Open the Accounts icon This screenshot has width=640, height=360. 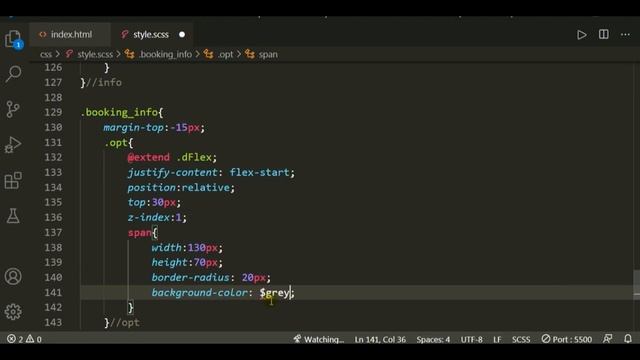[13, 276]
